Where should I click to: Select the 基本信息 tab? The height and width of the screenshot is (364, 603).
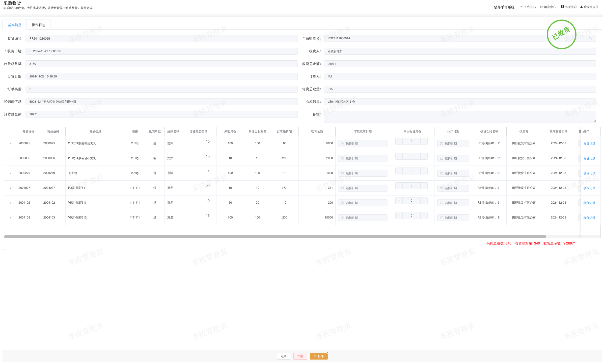pos(15,25)
